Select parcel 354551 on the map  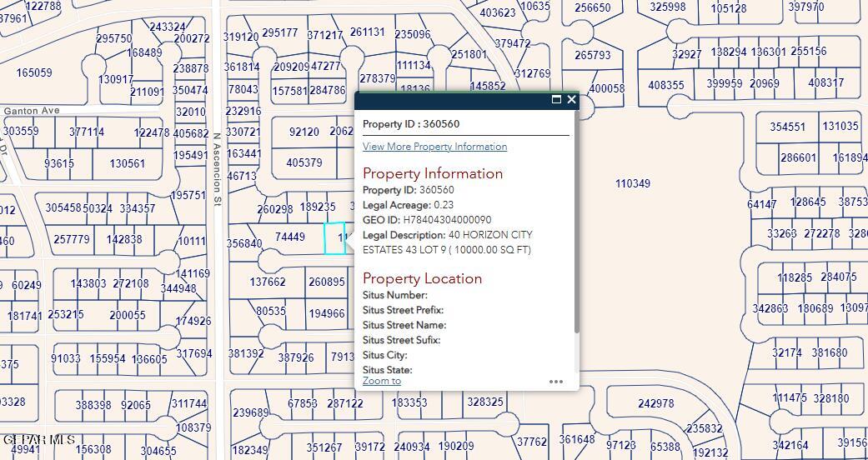point(788,127)
